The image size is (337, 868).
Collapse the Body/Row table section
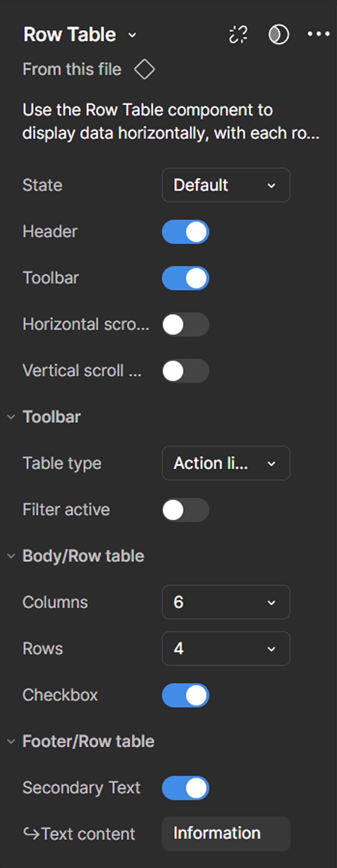(11, 556)
